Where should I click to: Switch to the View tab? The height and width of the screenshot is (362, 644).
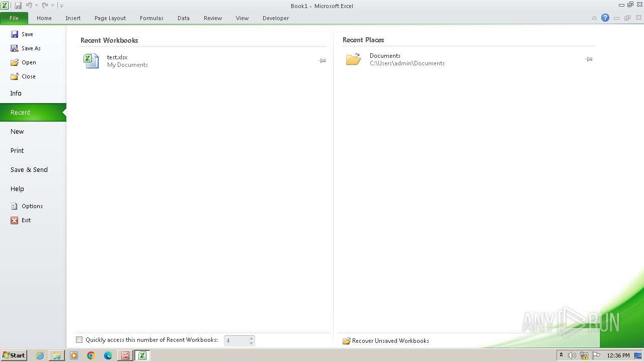pyautogui.click(x=243, y=18)
